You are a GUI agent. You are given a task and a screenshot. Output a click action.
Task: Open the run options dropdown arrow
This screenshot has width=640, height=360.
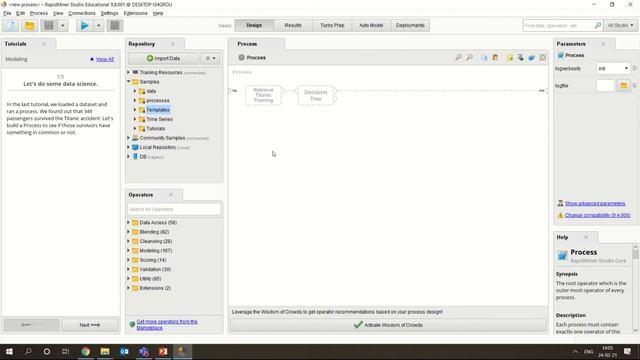98,26
